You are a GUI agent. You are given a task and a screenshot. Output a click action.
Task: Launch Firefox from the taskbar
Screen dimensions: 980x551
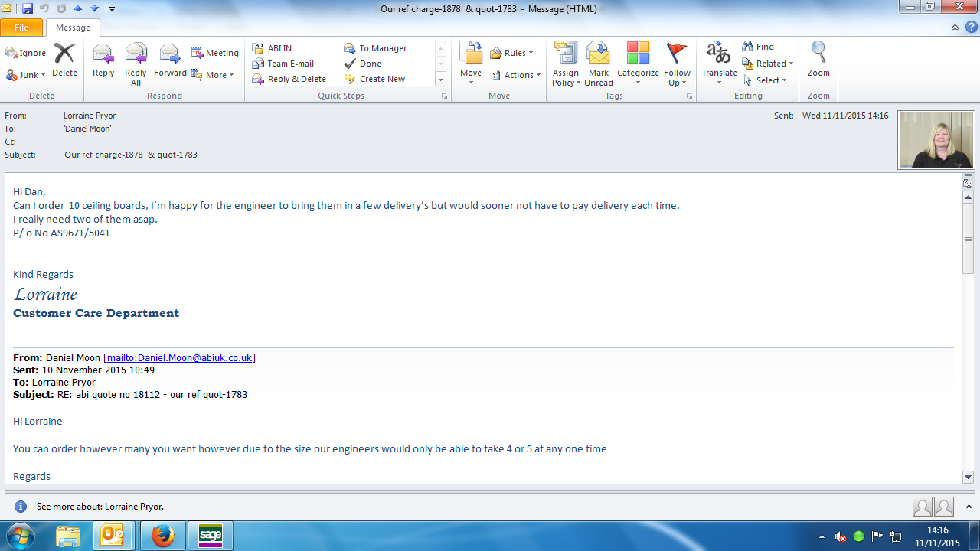[x=162, y=536]
